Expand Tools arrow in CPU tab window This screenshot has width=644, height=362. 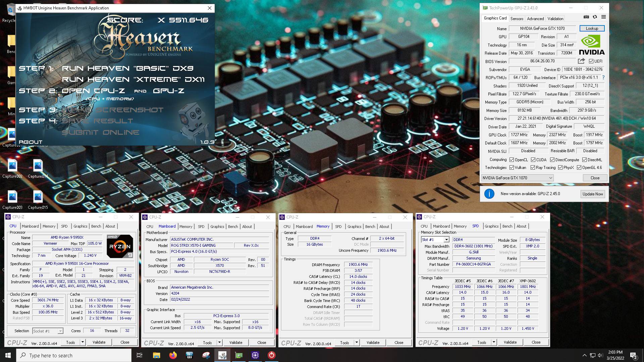83,342
